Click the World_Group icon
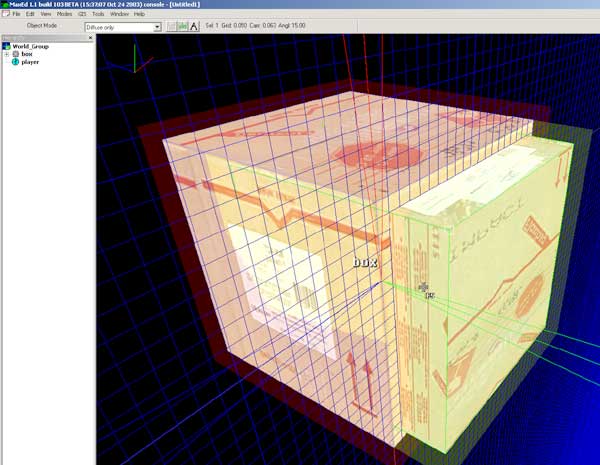This screenshot has height=465, width=600. [6, 46]
